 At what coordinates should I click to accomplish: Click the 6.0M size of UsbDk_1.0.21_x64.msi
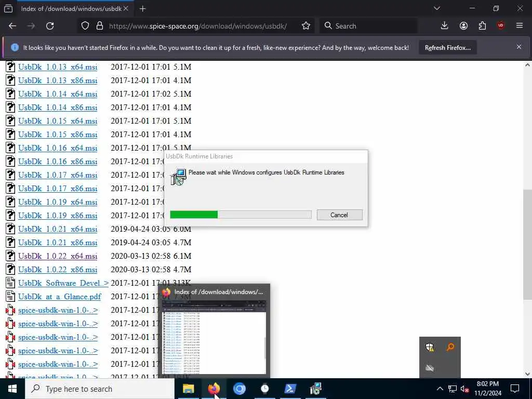tap(182, 229)
